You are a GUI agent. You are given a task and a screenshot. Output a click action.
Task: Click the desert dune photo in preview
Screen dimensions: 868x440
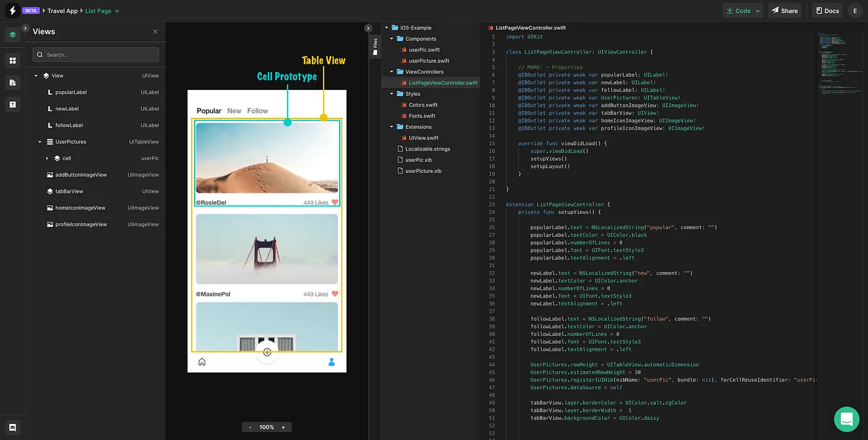pyautogui.click(x=267, y=158)
